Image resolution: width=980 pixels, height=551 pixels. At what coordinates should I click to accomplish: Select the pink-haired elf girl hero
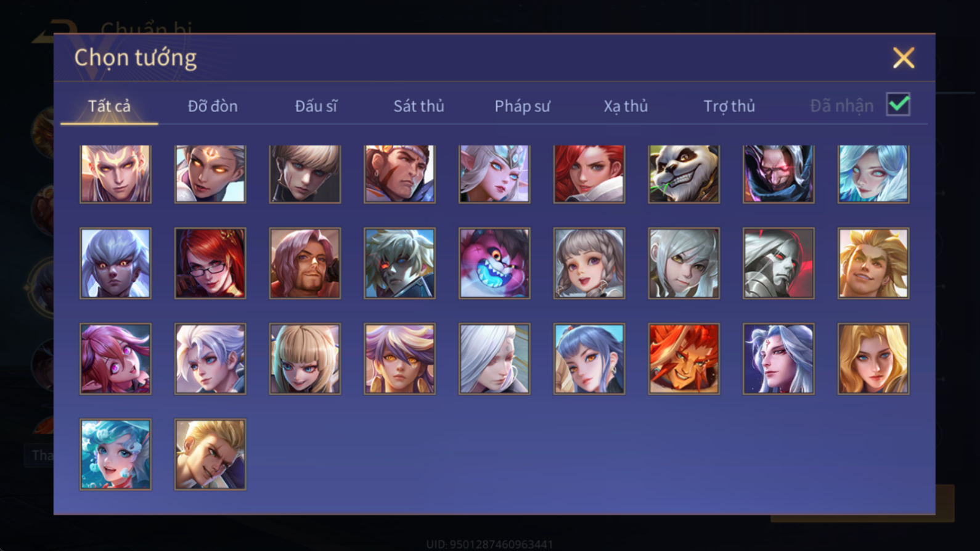click(115, 359)
